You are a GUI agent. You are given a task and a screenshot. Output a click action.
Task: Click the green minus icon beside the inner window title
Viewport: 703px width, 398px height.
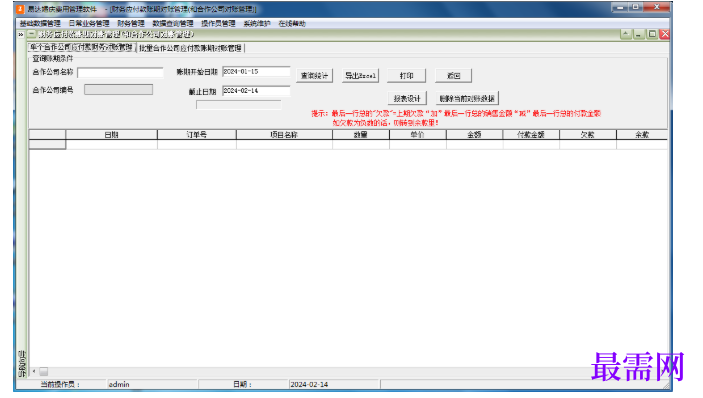32,34
